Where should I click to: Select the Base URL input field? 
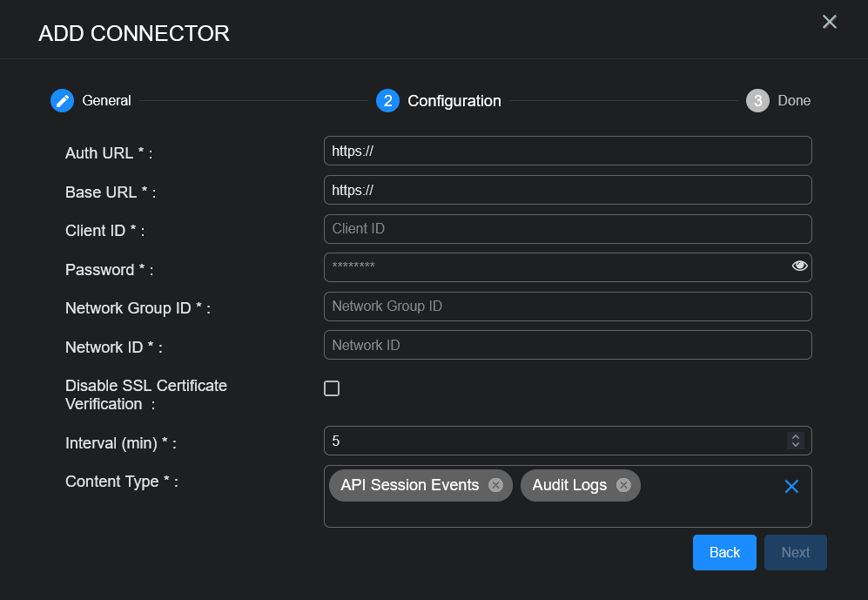tap(567, 190)
